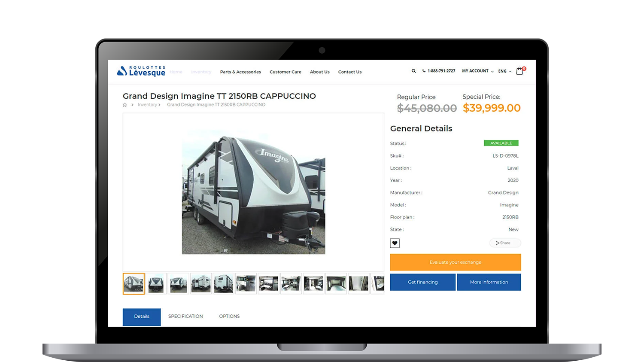Click the manufacturer value Grand Design

tap(503, 193)
